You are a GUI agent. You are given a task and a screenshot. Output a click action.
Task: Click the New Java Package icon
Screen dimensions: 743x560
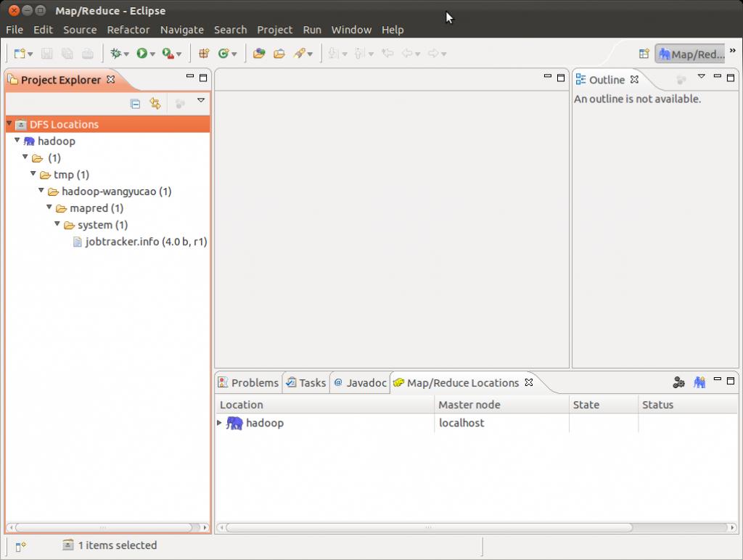tap(204, 54)
